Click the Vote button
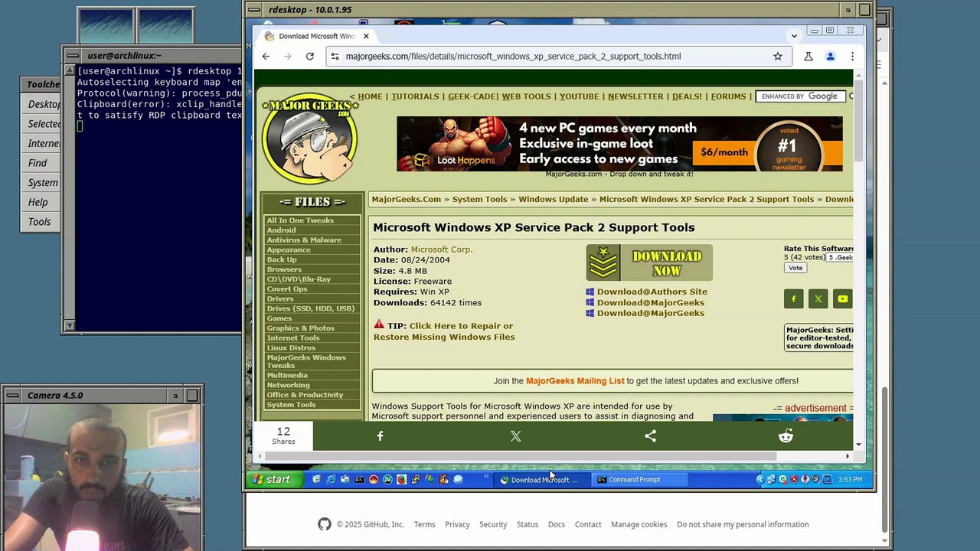980x551 pixels. [x=795, y=268]
